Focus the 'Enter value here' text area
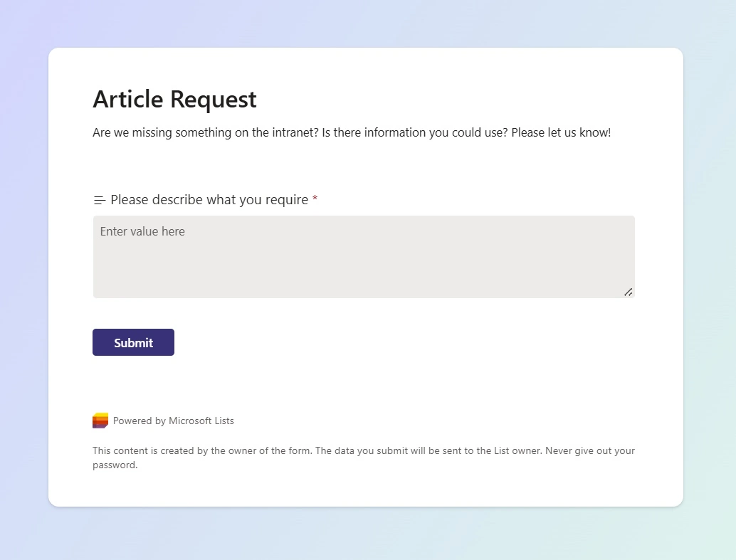Viewport: 736px width, 560px height. 363,256
